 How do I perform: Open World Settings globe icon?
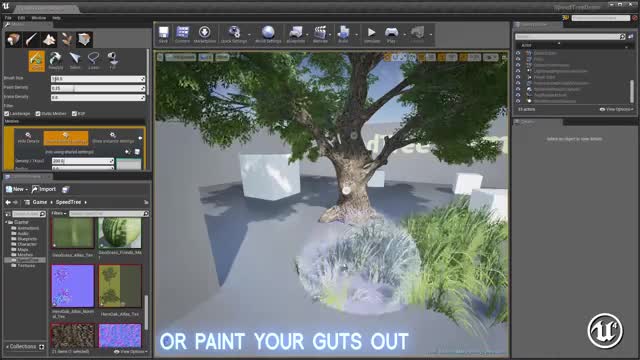268,34
